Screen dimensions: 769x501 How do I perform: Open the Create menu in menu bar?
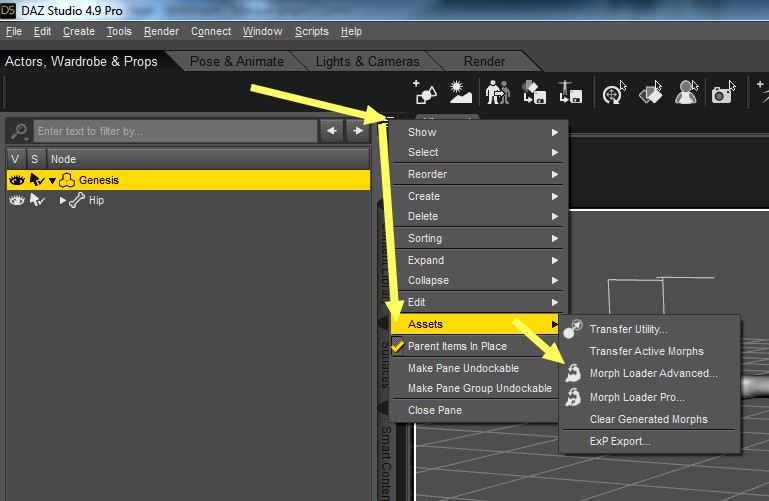[x=78, y=31]
